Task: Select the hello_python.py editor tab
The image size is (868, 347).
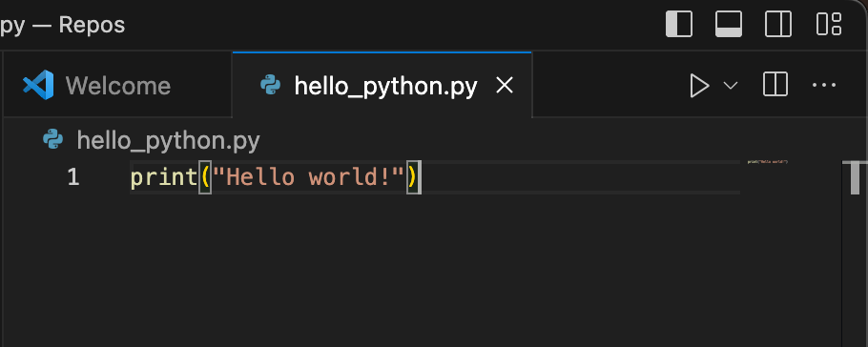Action: tap(382, 86)
